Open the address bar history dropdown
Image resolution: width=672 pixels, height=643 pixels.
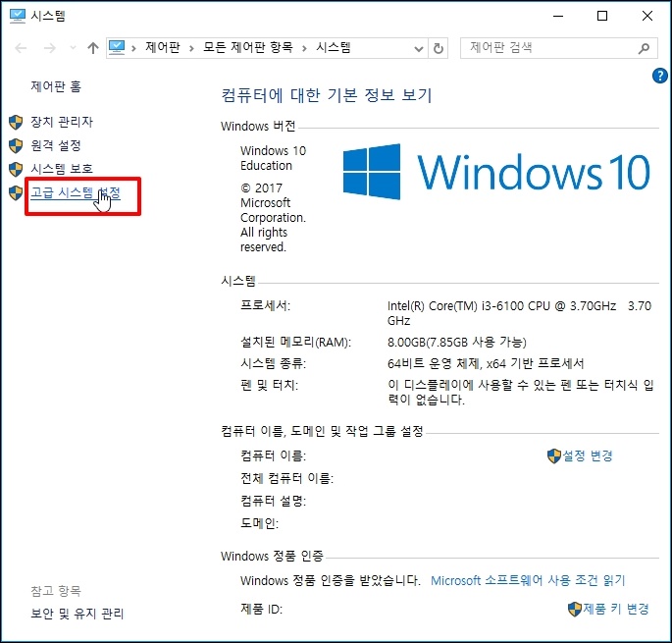tap(419, 48)
